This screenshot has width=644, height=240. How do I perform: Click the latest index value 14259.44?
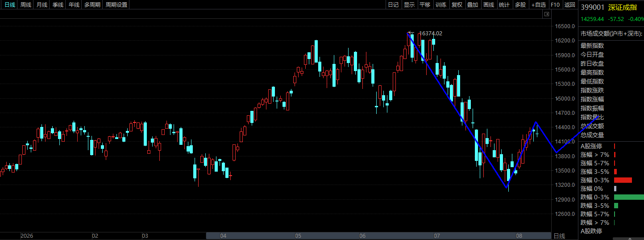tap(592, 19)
